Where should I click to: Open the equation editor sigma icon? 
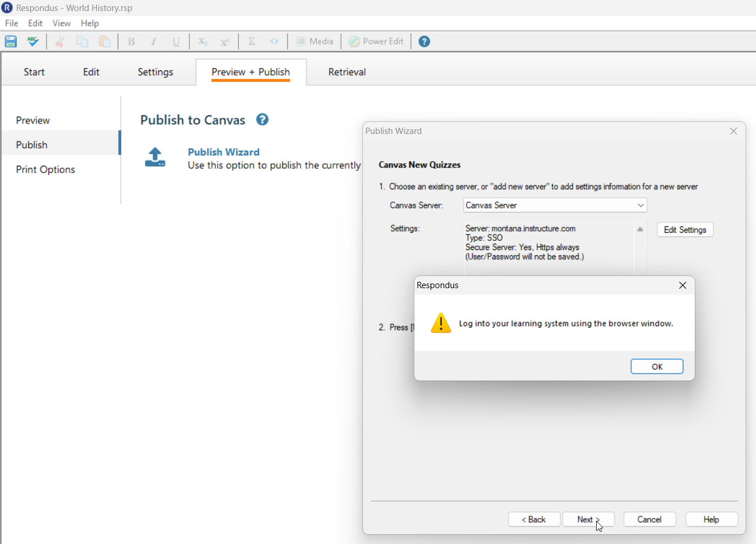(252, 41)
